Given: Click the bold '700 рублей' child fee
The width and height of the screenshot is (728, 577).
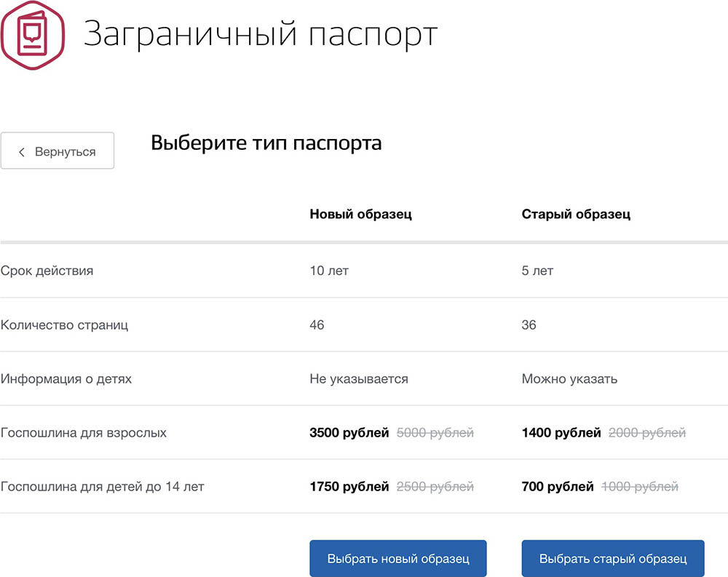Looking at the screenshot, I should pos(558,486).
